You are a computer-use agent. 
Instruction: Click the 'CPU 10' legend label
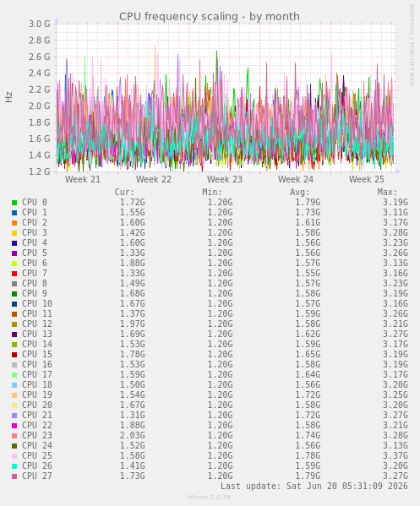coord(37,303)
